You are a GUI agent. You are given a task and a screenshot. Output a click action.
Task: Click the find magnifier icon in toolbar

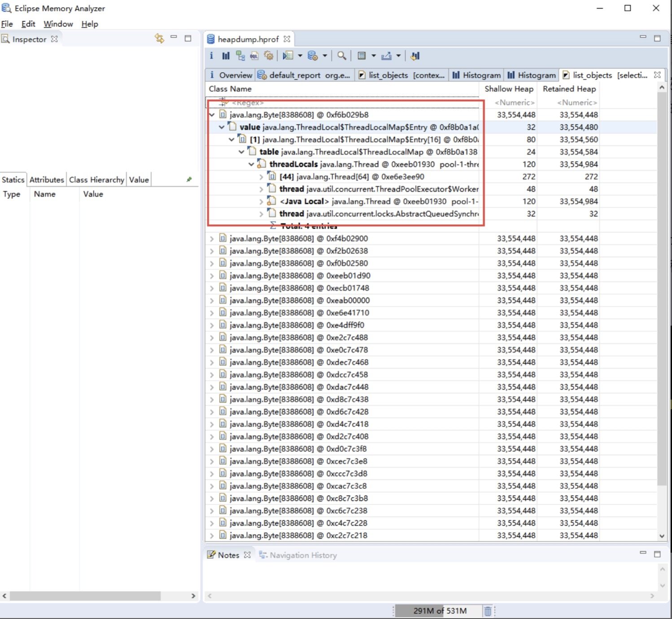[x=342, y=56]
